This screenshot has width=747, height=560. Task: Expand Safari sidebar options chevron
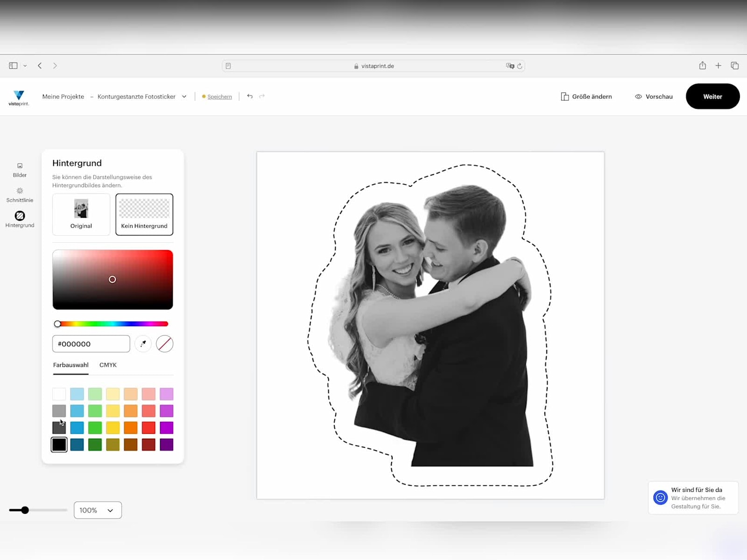point(25,66)
